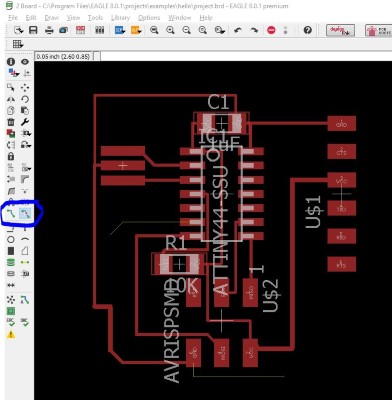Select the Group selection tool

point(11,88)
